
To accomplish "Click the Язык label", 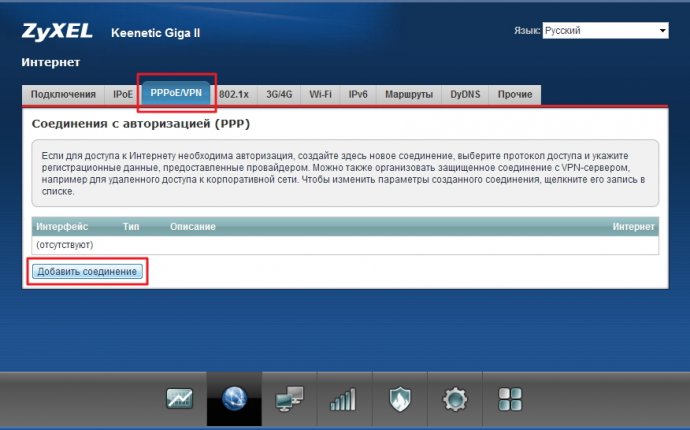I will click(x=527, y=31).
